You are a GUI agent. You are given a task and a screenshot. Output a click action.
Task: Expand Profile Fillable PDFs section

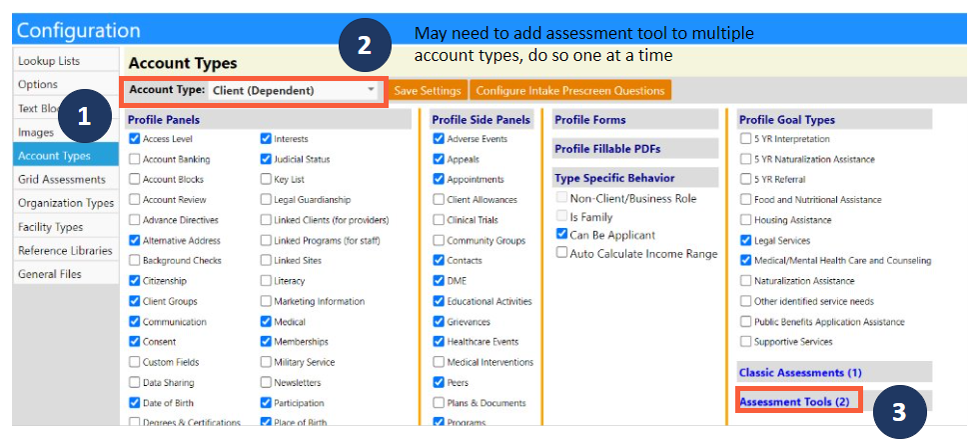(607, 149)
